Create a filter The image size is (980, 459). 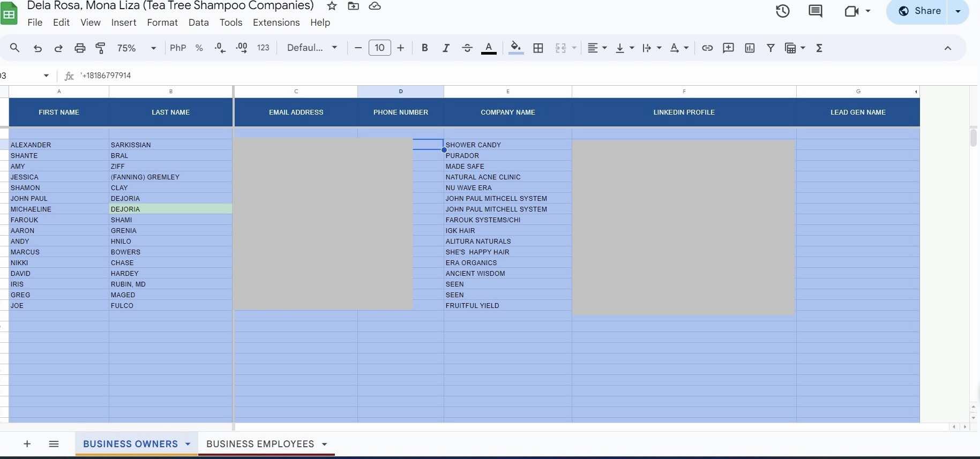(770, 48)
